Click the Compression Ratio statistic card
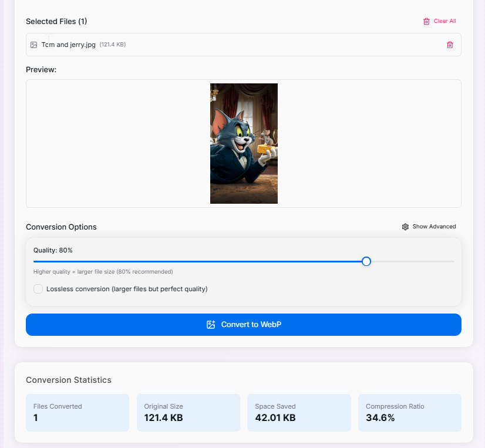 (x=409, y=413)
